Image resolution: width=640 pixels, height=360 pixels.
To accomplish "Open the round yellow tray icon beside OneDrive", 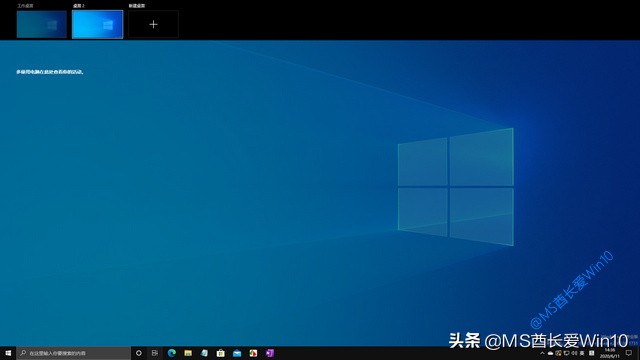I will (558, 353).
